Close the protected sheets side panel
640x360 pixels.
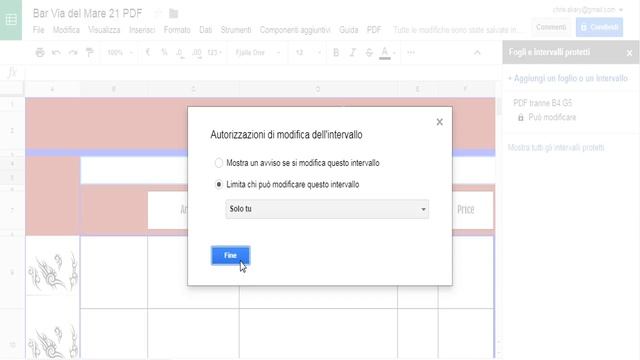click(629, 53)
